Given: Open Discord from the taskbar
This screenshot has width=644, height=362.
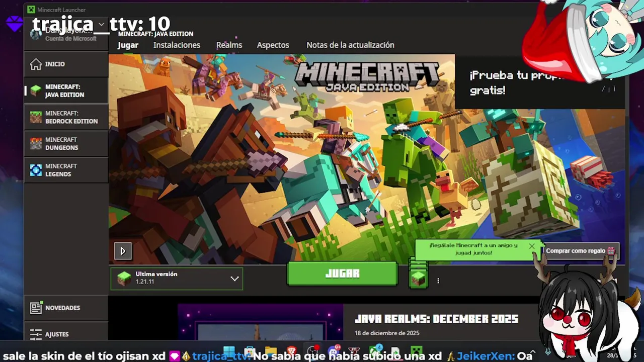Looking at the screenshot, I should pyautogui.click(x=333, y=352).
